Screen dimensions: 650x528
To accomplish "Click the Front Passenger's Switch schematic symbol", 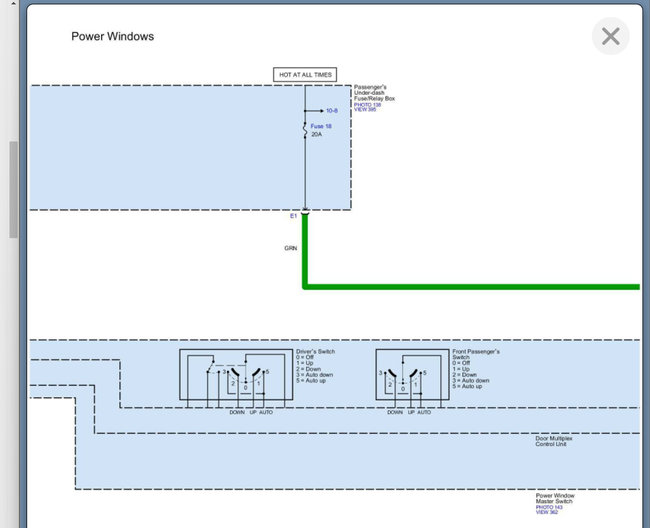I will click(412, 375).
